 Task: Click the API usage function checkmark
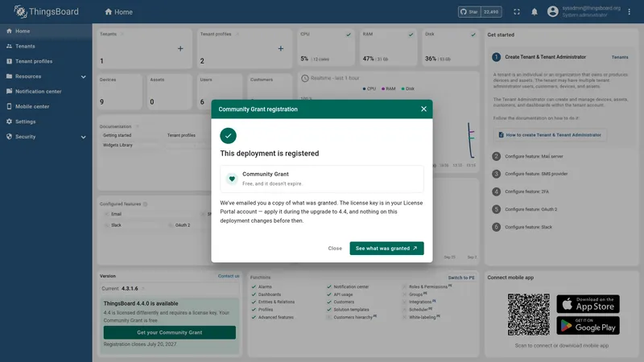point(329,294)
